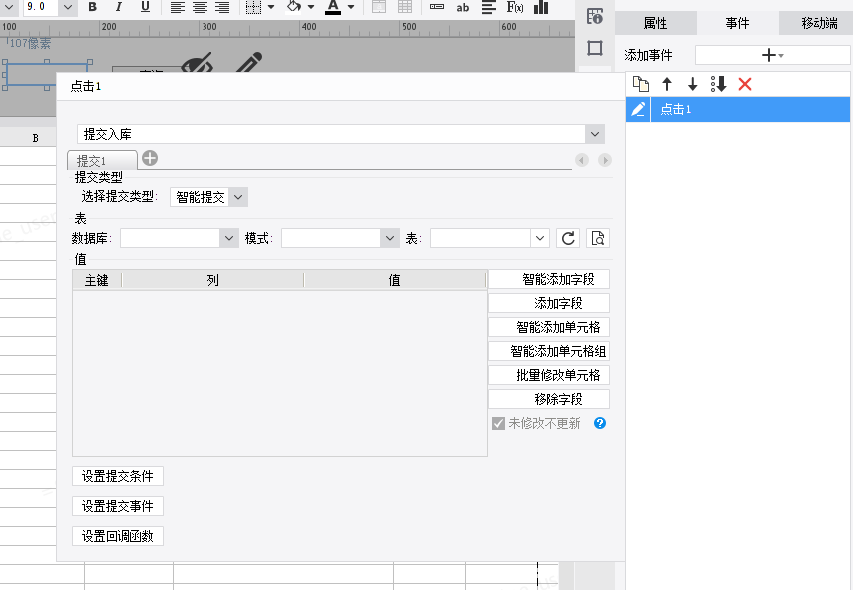Viewport: 853px width, 590px height.
Task: Open the cell attributes side panel icon
Action: click(x=595, y=16)
